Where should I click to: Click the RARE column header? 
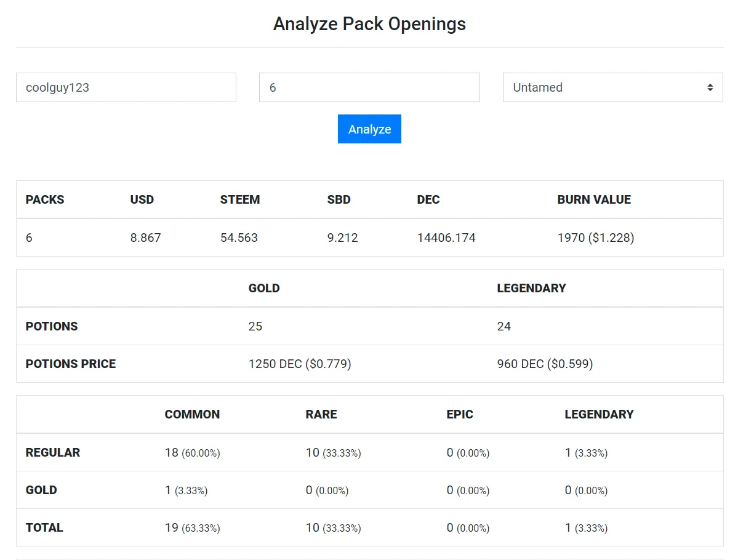pyautogui.click(x=321, y=415)
